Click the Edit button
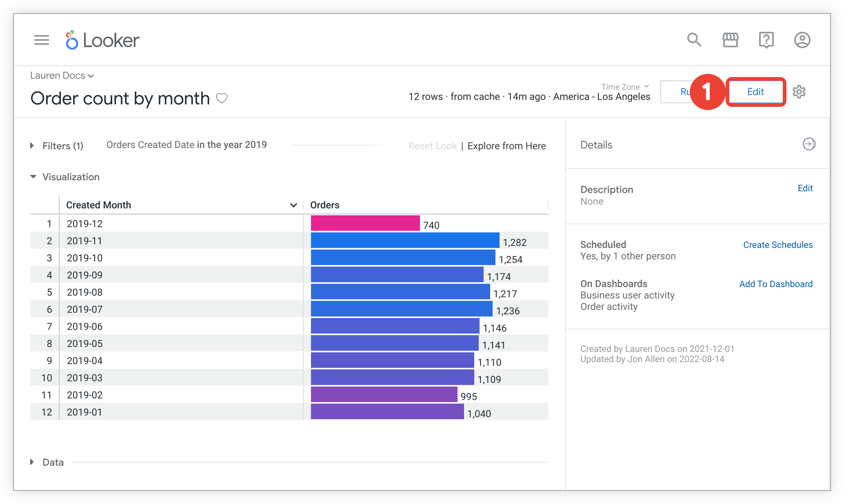The image size is (844, 504). click(755, 91)
